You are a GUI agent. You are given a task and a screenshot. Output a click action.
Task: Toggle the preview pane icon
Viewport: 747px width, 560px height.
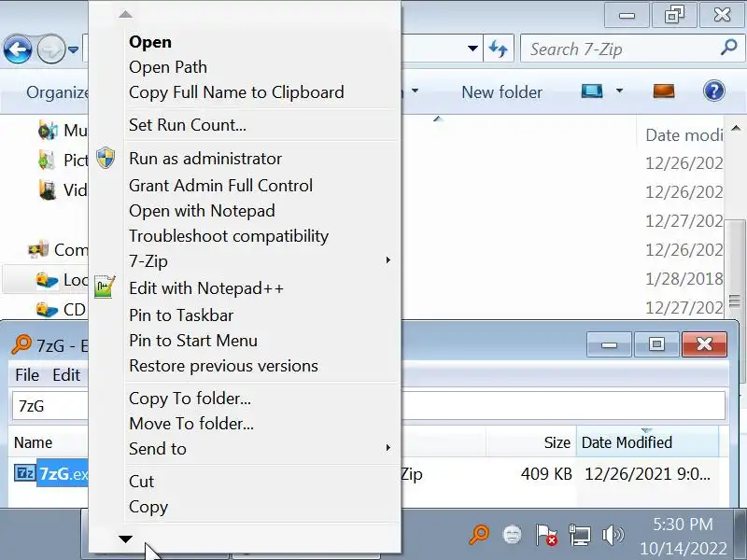tap(664, 91)
